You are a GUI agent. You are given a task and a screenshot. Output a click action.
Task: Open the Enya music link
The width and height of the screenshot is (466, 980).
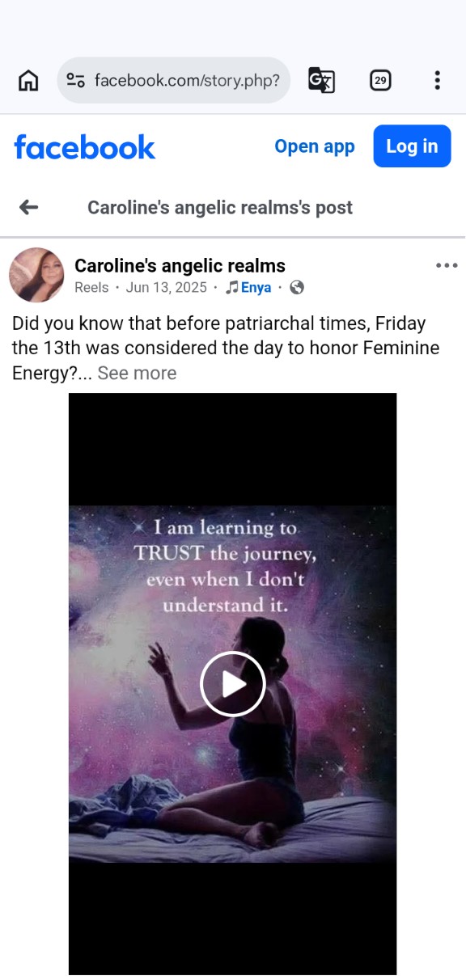pos(256,287)
